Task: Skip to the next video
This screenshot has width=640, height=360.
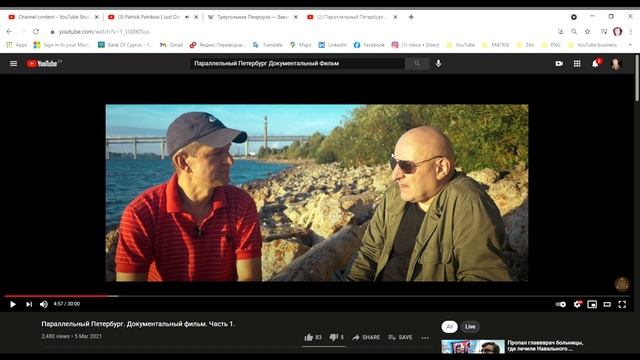Action: (x=29, y=304)
